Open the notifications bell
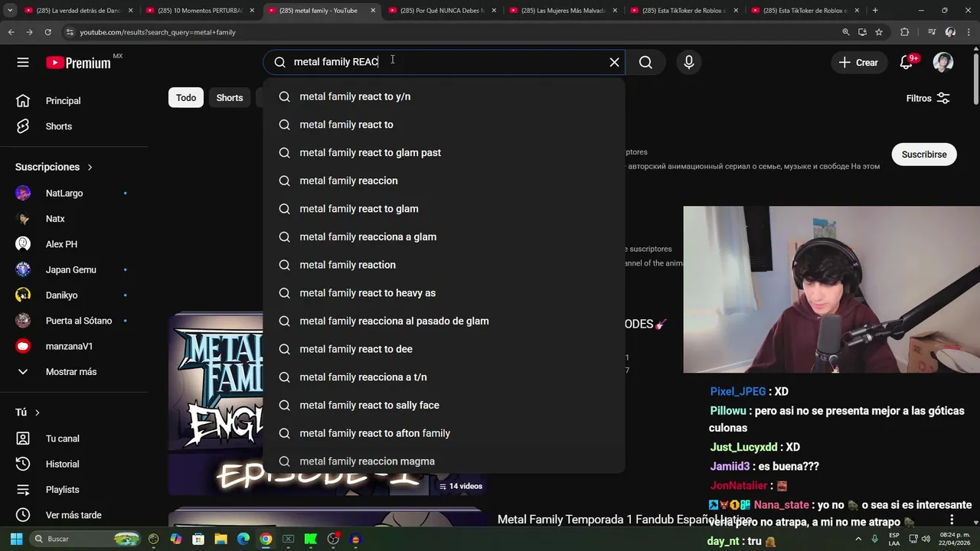The image size is (980, 551). click(906, 63)
